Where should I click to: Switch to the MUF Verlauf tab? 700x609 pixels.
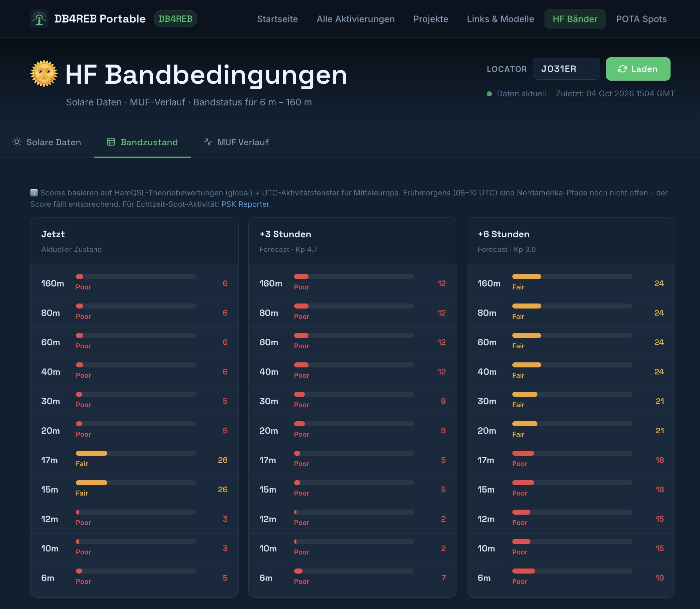point(236,142)
